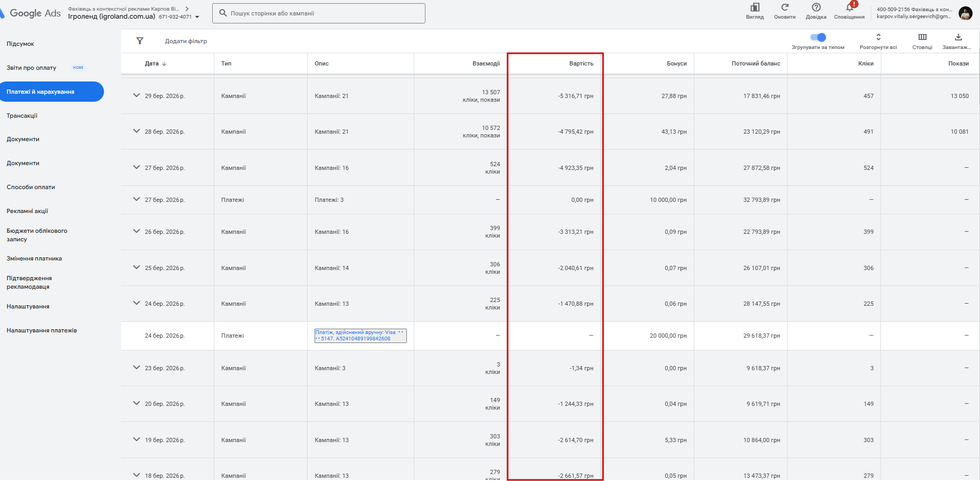Click the Кампанії: 14 description cell
This screenshot has width=980, height=481.
tap(332, 268)
